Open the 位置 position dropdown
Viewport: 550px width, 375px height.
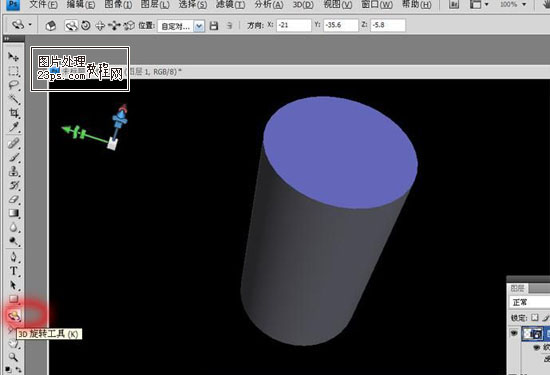pos(181,26)
